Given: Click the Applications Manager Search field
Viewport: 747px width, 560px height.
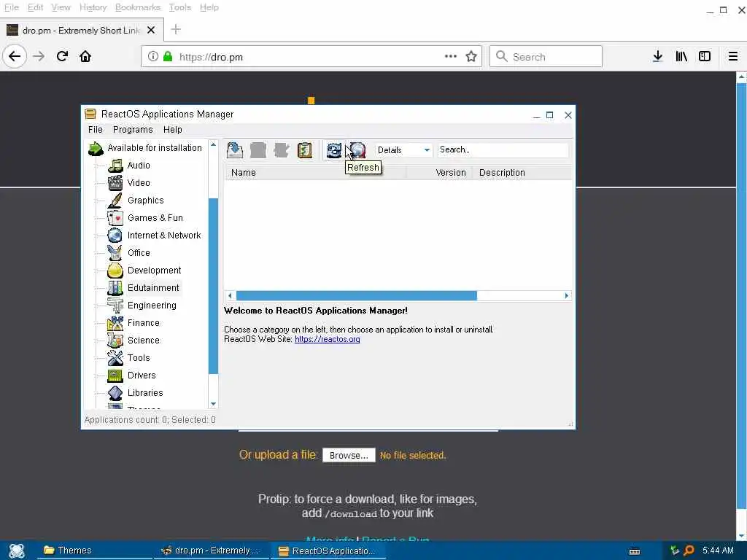Looking at the screenshot, I should pos(503,150).
